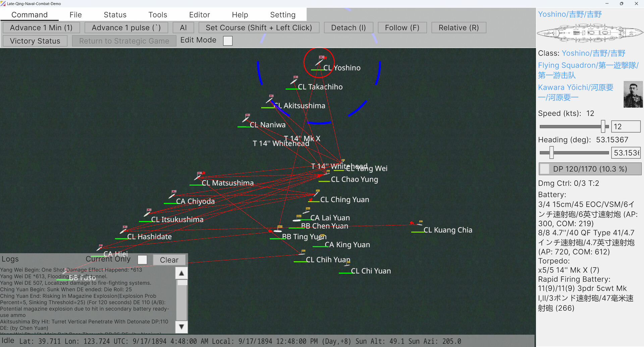Select the CL Ching Yuan ship icon
Viewport: 644px width, 347px height.
tap(316, 194)
